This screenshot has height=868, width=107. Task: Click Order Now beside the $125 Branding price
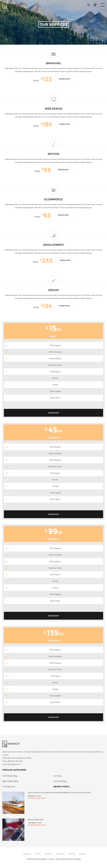[x=64, y=79]
